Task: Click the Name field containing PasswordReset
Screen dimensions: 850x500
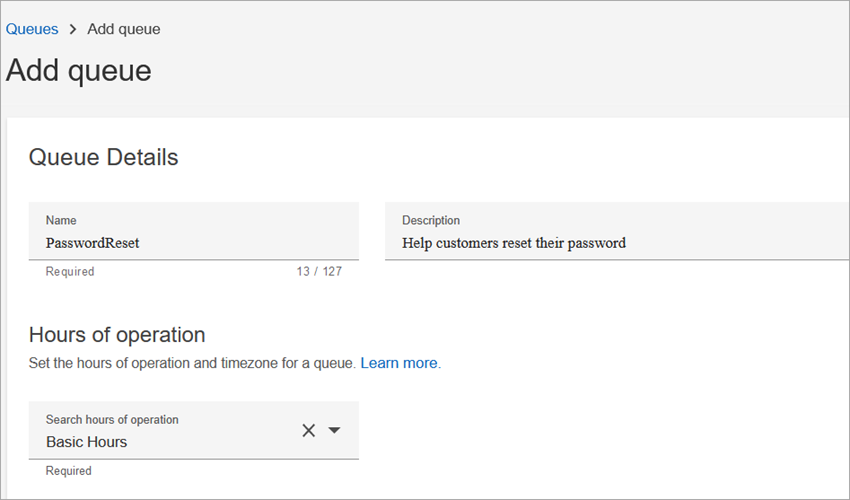Action: pyautogui.click(x=190, y=242)
